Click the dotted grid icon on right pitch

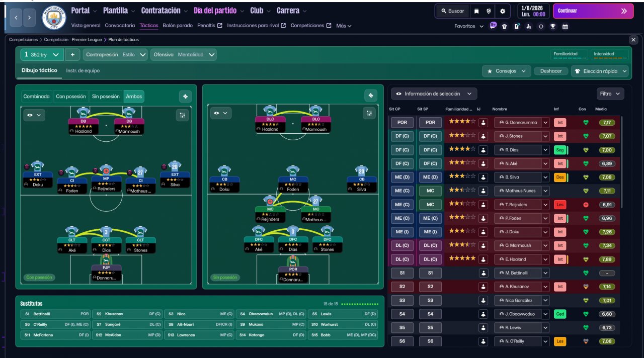[x=370, y=113]
